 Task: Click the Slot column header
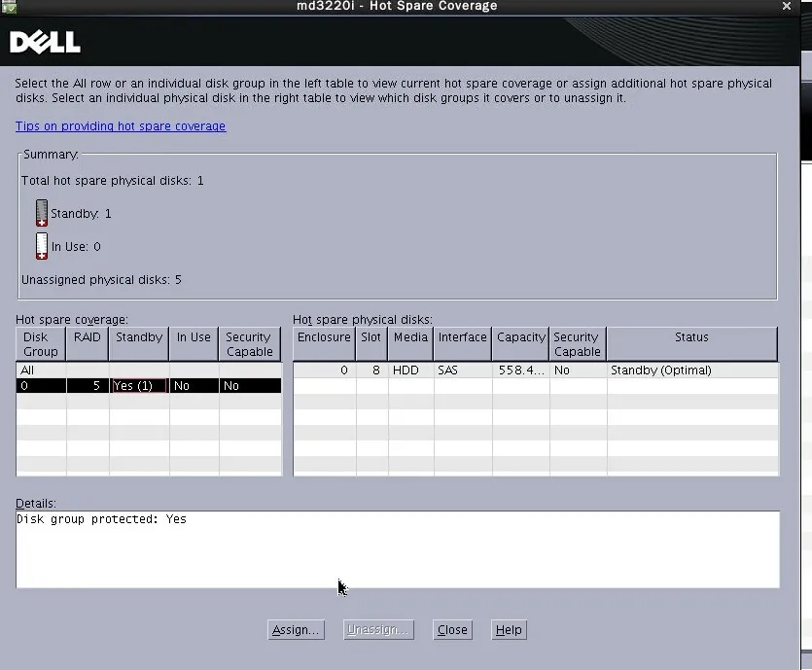pyautogui.click(x=371, y=344)
